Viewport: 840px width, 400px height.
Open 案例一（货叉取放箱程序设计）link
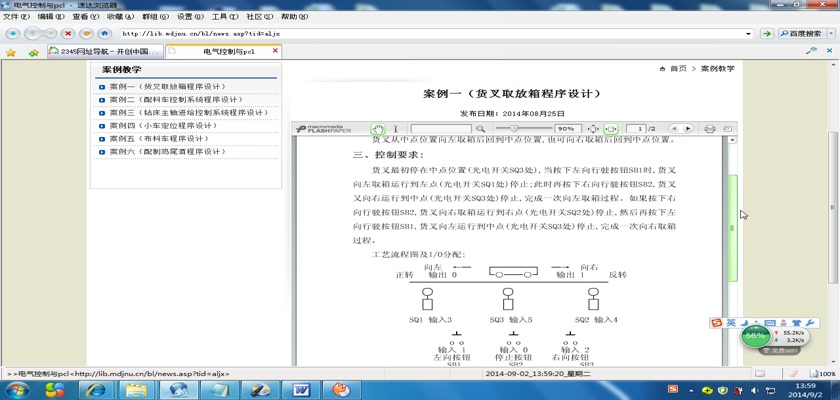[167, 87]
